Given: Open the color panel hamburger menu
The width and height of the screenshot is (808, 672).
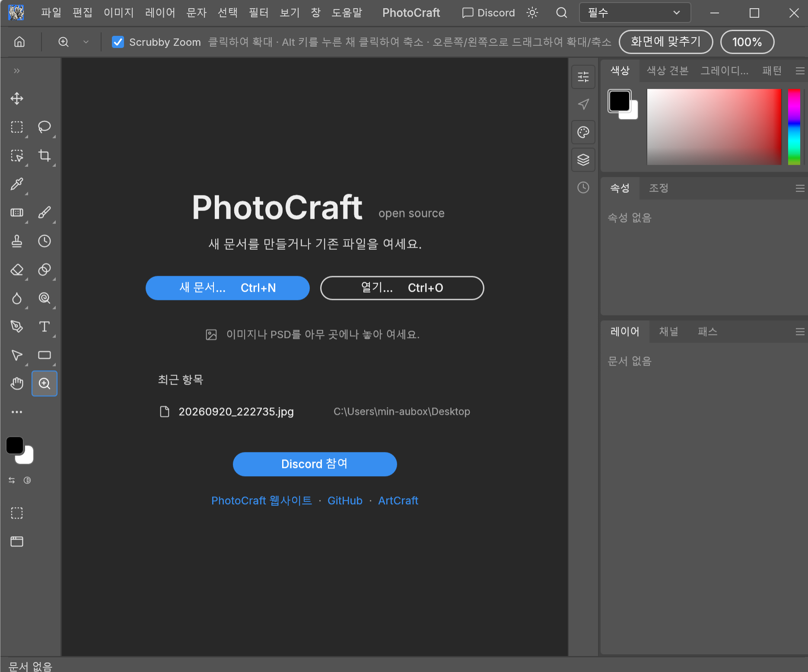Looking at the screenshot, I should [x=800, y=71].
